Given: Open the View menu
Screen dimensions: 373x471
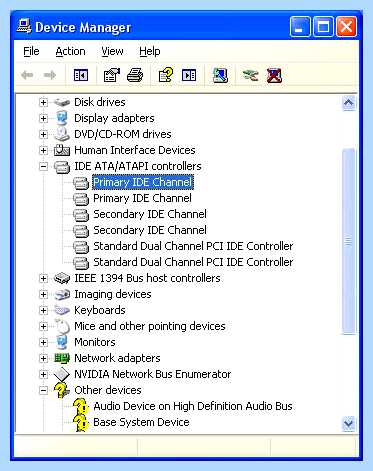Looking at the screenshot, I should (112, 51).
